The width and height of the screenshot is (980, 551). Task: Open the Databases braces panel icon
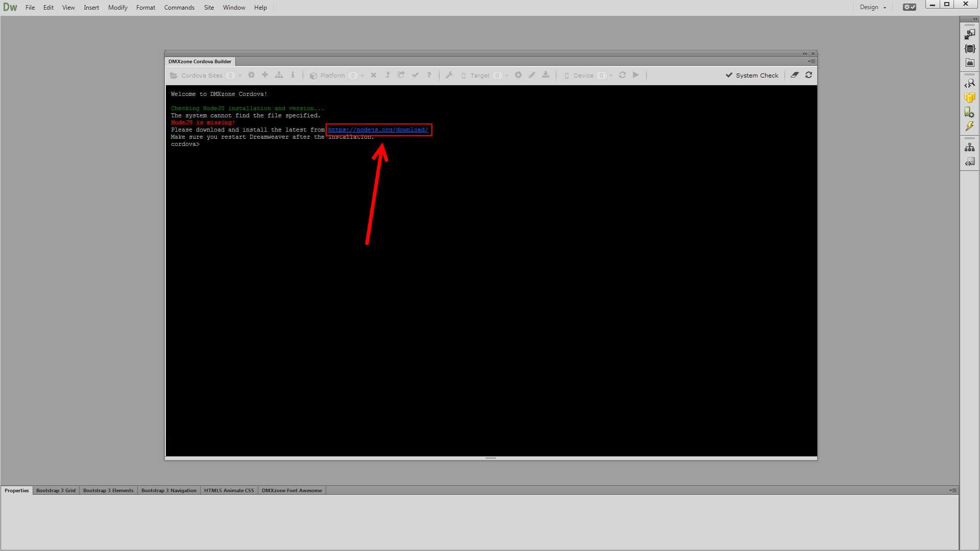tap(970, 48)
